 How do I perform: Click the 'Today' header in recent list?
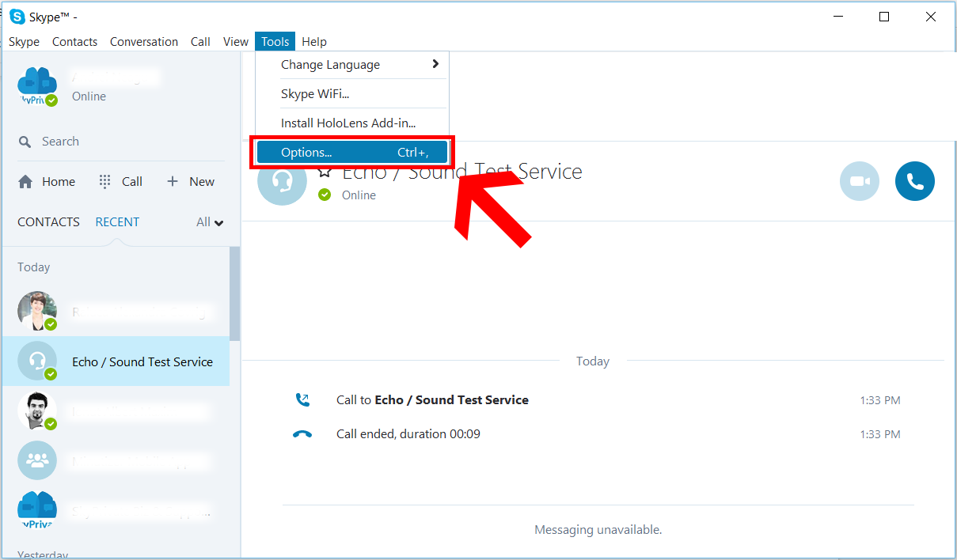[34, 267]
